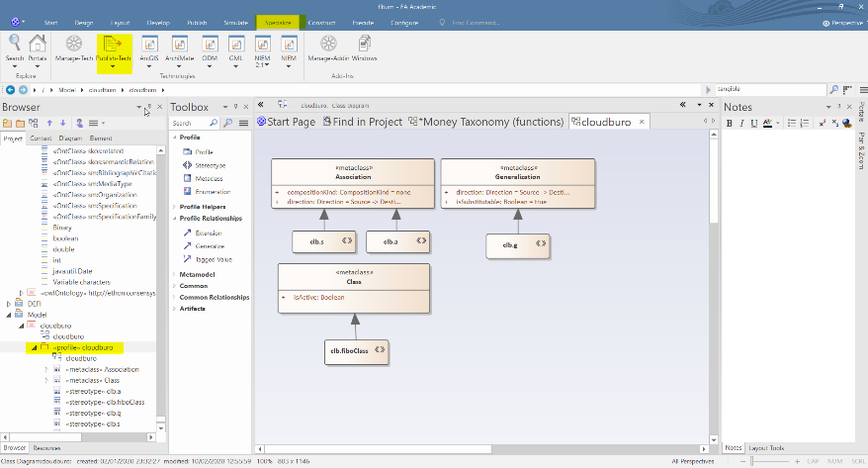Open the Manage-Addin tool
The height and width of the screenshot is (468, 868).
pyautogui.click(x=326, y=46)
